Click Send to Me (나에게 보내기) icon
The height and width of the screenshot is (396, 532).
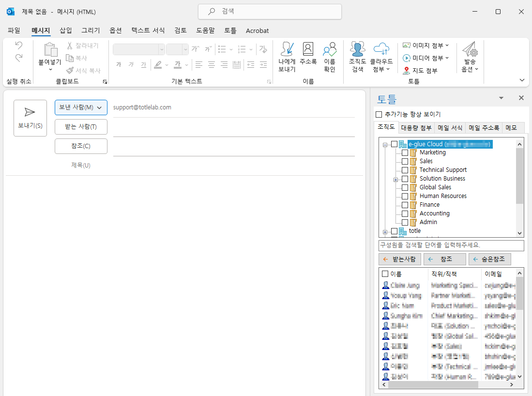[x=287, y=49]
